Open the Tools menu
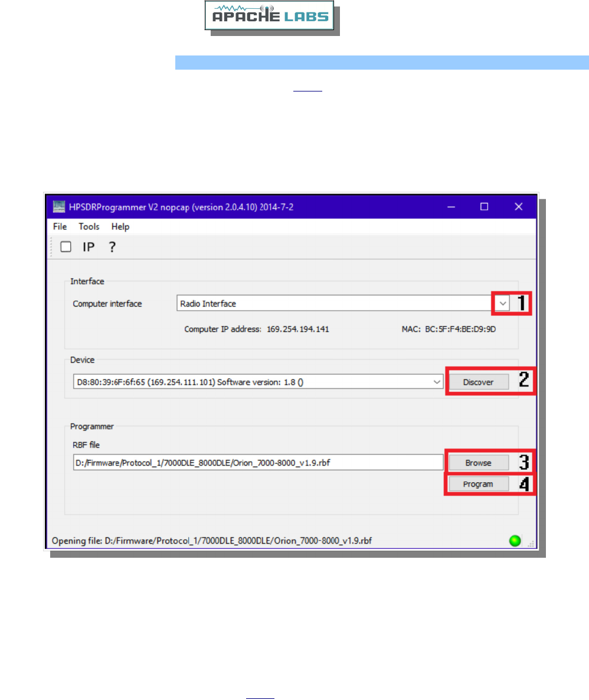This screenshot has width=589, height=700. [x=89, y=227]
